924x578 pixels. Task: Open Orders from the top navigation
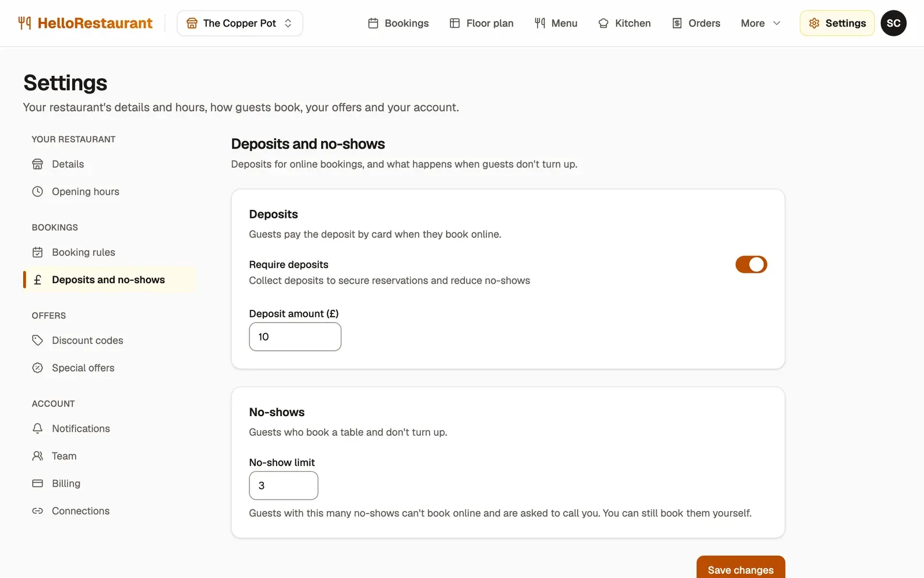coord(696,23)
